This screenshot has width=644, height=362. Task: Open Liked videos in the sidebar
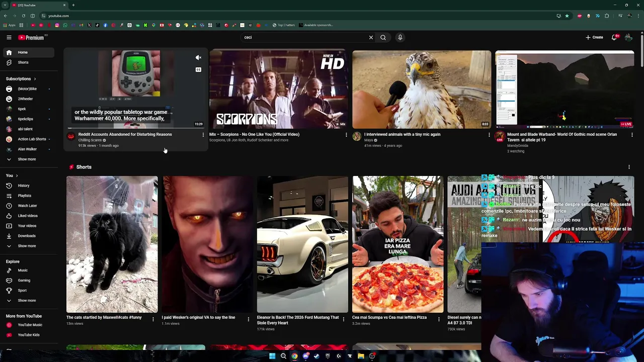click(x=28, y=216)
